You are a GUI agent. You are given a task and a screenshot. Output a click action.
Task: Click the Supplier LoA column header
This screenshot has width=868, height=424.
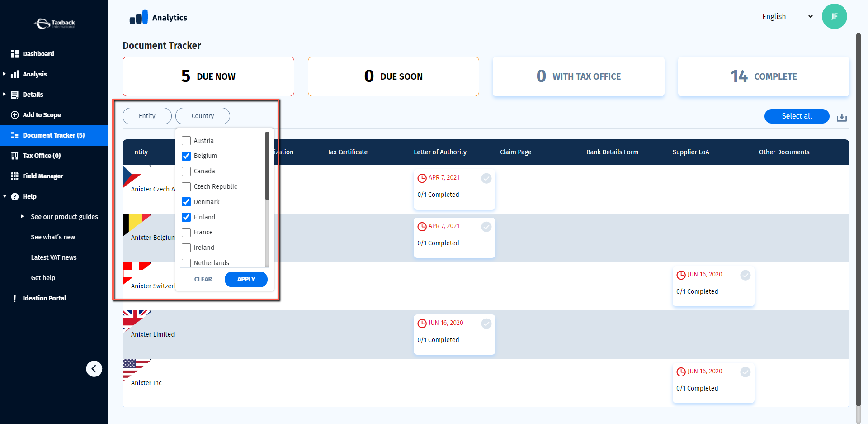point(691,152)
